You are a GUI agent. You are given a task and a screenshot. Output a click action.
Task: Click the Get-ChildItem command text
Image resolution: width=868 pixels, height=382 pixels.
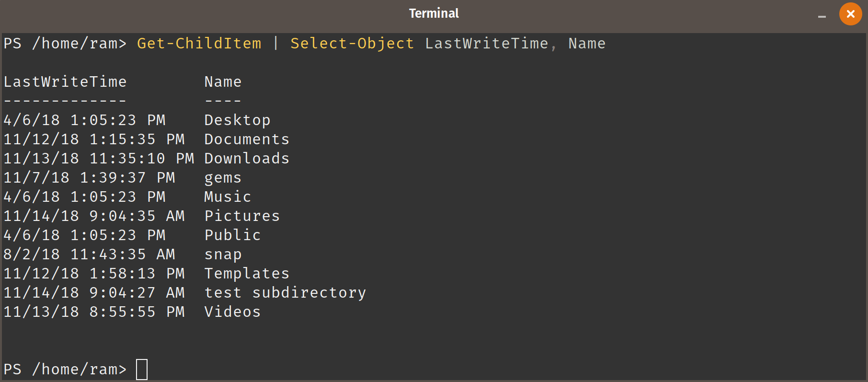click(x=199, y=44)
